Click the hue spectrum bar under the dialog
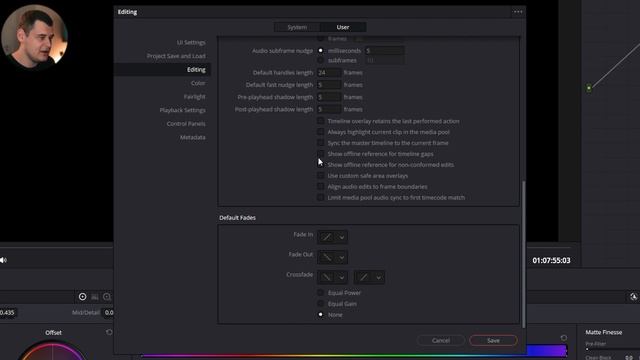Viewport: 640px width, 360px height. (x=354, y=356)
